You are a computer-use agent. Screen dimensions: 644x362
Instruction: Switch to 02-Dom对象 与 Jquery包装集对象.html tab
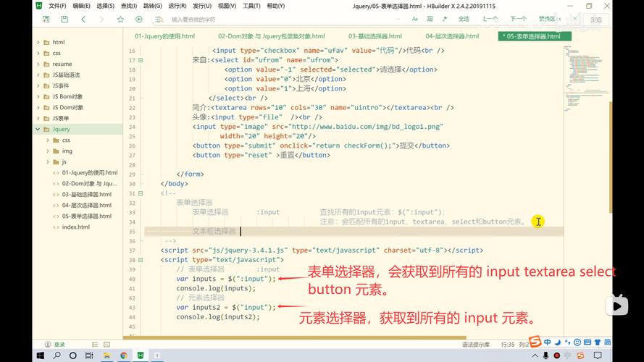[271, 36]
